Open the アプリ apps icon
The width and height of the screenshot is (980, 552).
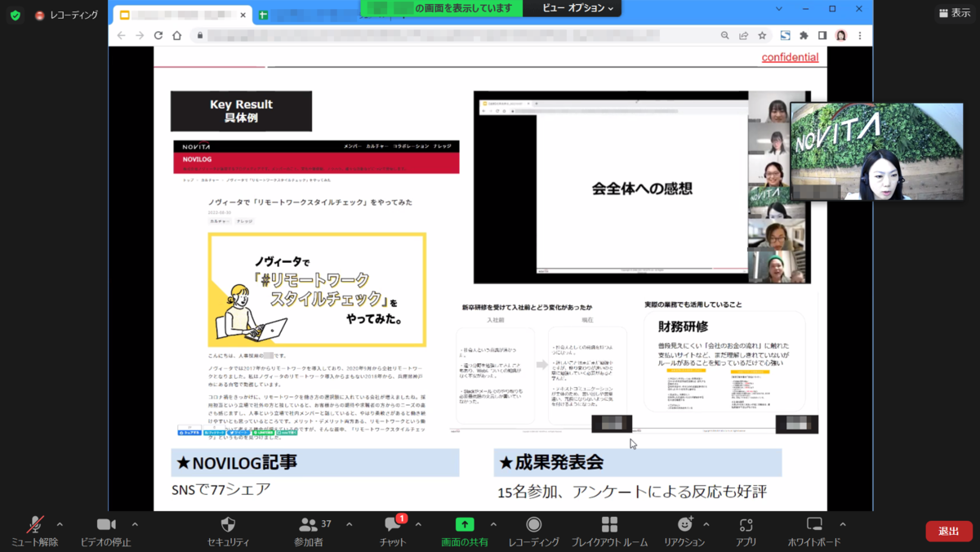click(746, 524)
